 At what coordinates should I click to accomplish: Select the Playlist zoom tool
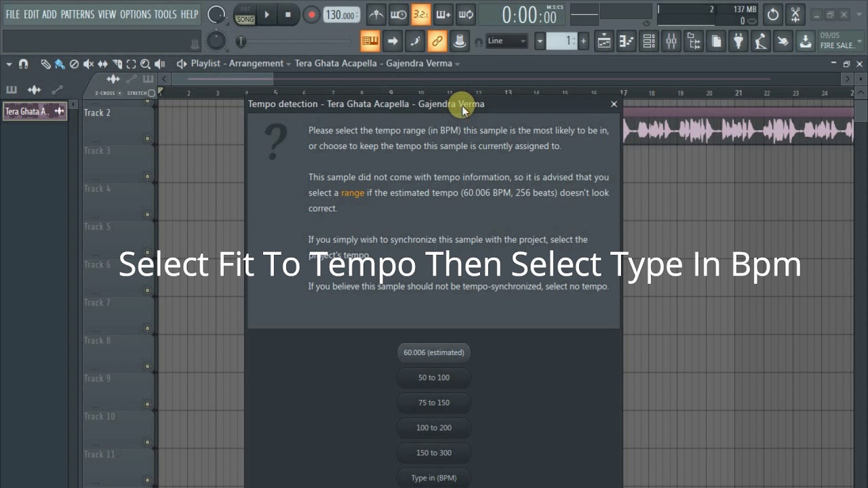[x=145, y=64]
